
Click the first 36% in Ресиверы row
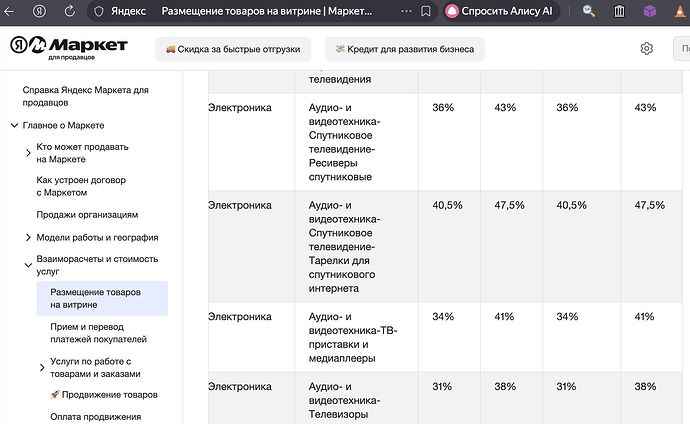[443, 108]
